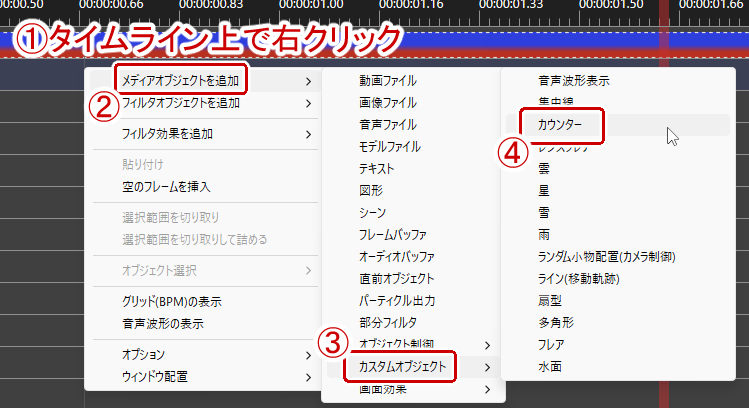
Task: Open the 画面効果 submenu
Action: pos(413,389)
